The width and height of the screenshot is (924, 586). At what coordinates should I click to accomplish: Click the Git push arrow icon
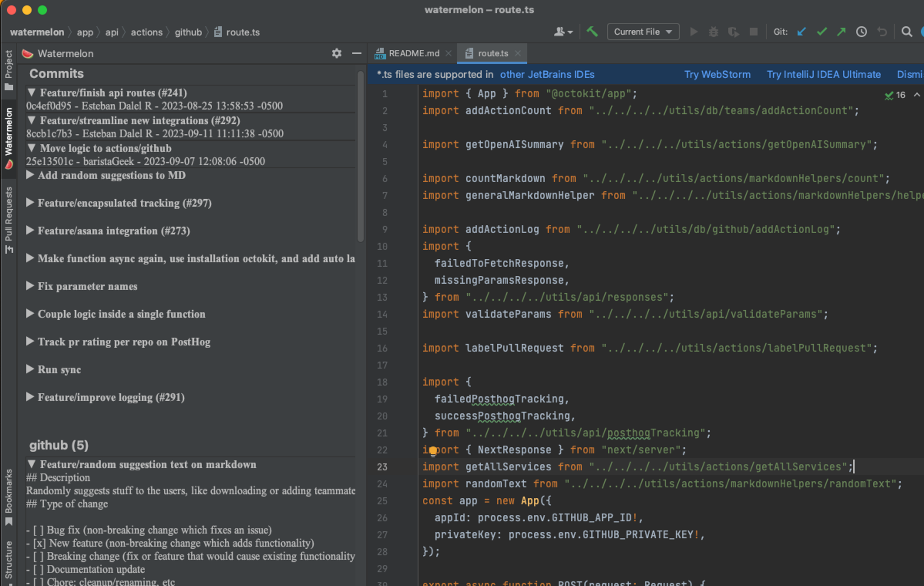point(842,32)
